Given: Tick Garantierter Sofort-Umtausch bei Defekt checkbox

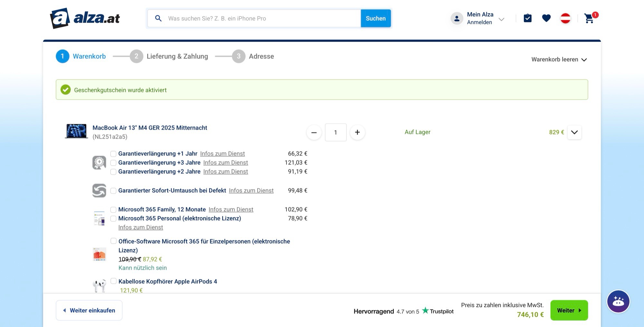Looking at the screenshot, I should point(113,191).
